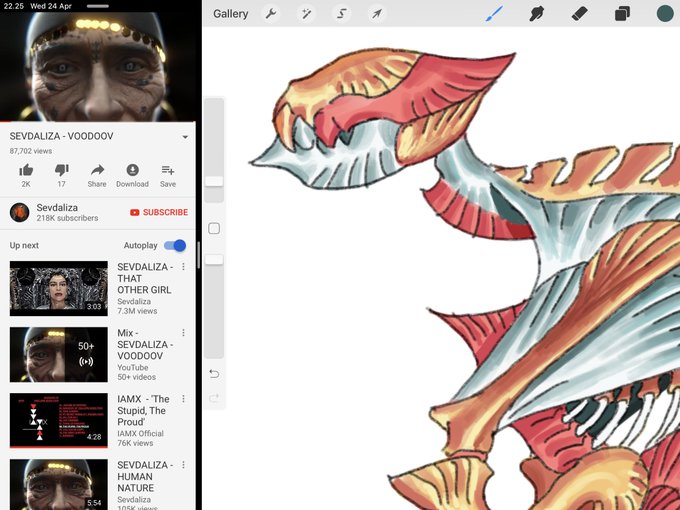
Task: Tap the square modify button between sliders
Action: pyautogui.click(x=214, y=229)
